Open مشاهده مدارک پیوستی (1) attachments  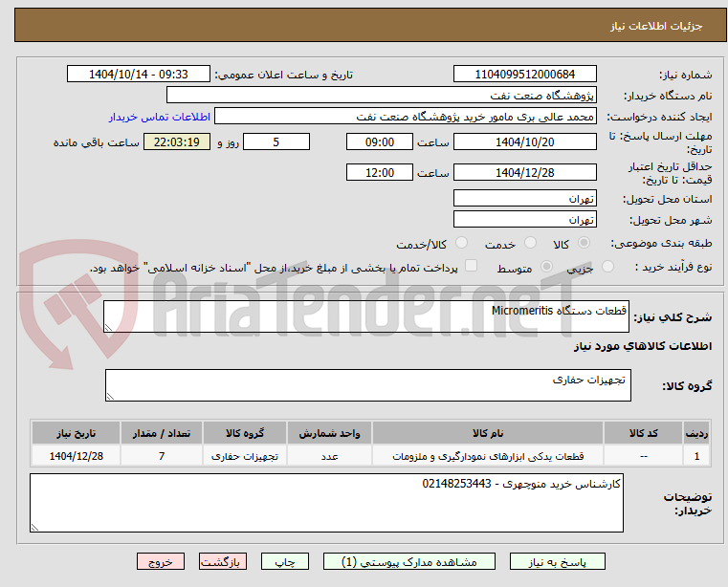[409, 561]
